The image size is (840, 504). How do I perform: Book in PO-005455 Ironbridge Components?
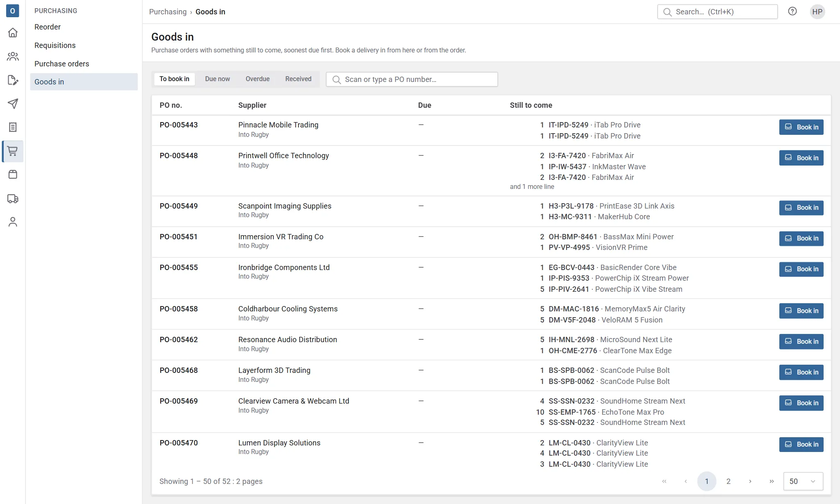[801, 269]
